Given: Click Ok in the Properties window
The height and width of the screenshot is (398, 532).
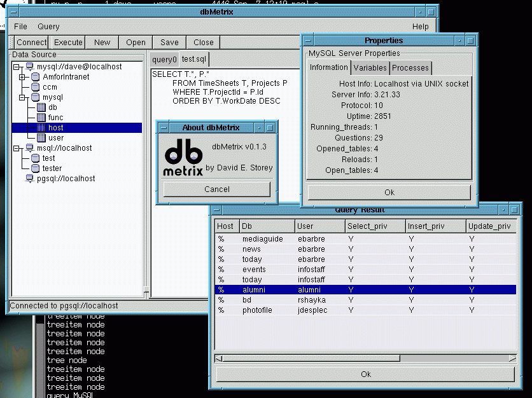Looking at the screenshot, I should pyautogui.click(x=389, y=193).
